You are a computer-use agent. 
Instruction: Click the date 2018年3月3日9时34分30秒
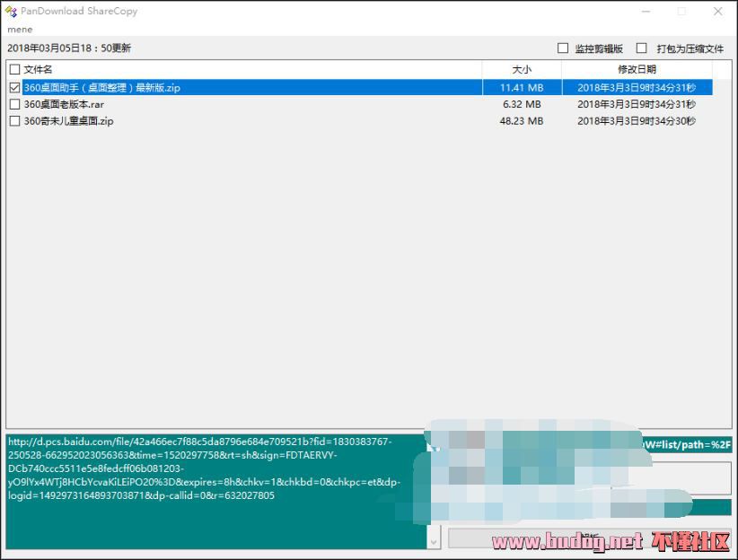pyautogui.click(x=637, y=121)
